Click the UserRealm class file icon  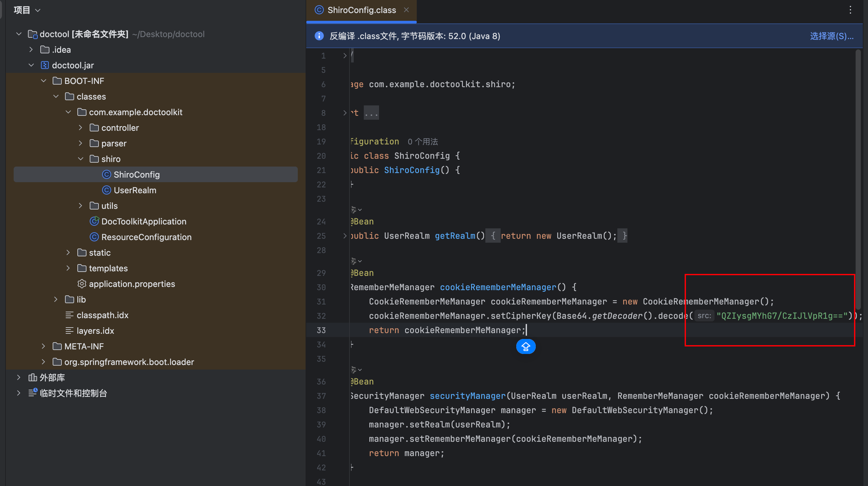point(107,190)
